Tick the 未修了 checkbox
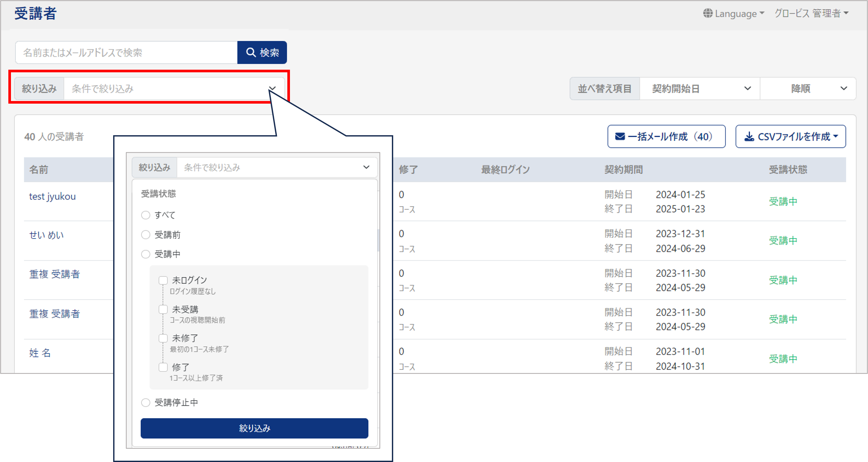 (x=163, y=338)
